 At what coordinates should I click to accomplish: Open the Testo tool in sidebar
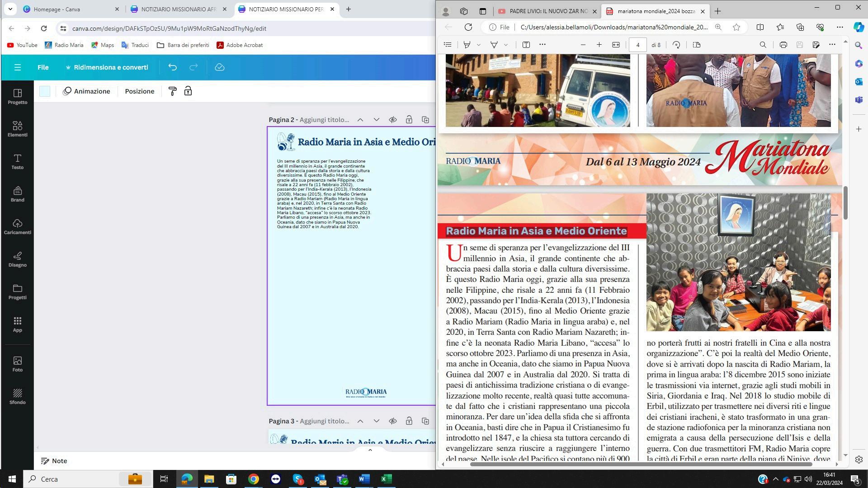17,161
